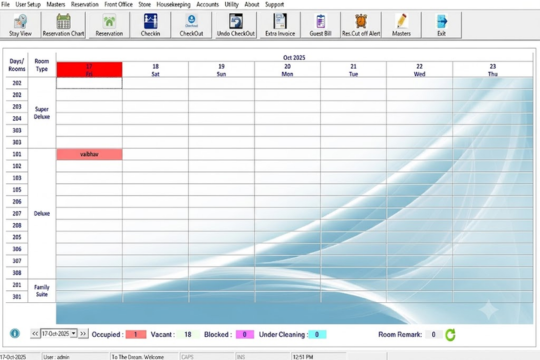Select the red 17 Fri date header
Viewport: 540px width, 360px height.
tap(89, 70)
